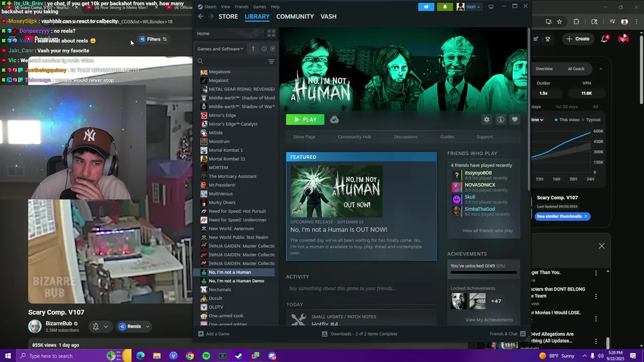Switch library to grid collections view icon

(271, 33)
